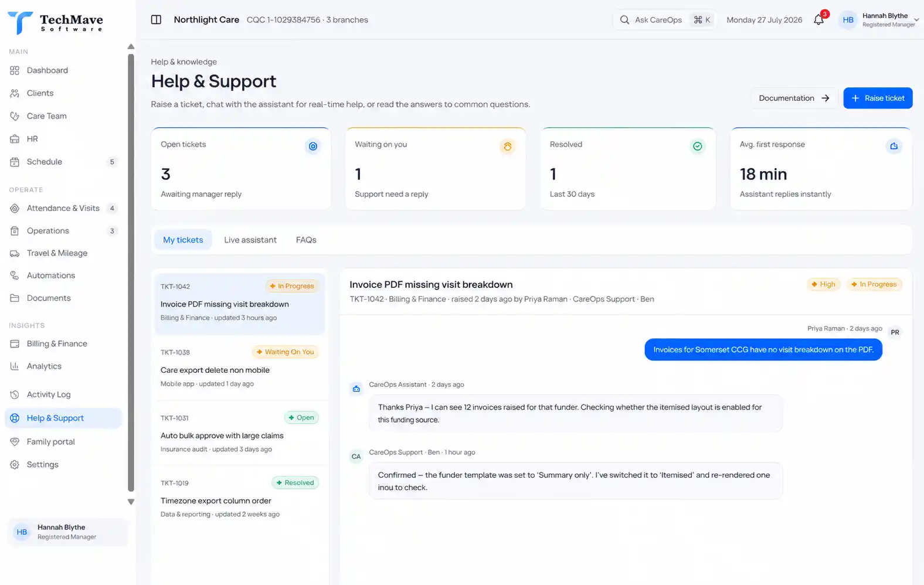
Task: Click the HB avatar in top bar
Action: point(848,20)
